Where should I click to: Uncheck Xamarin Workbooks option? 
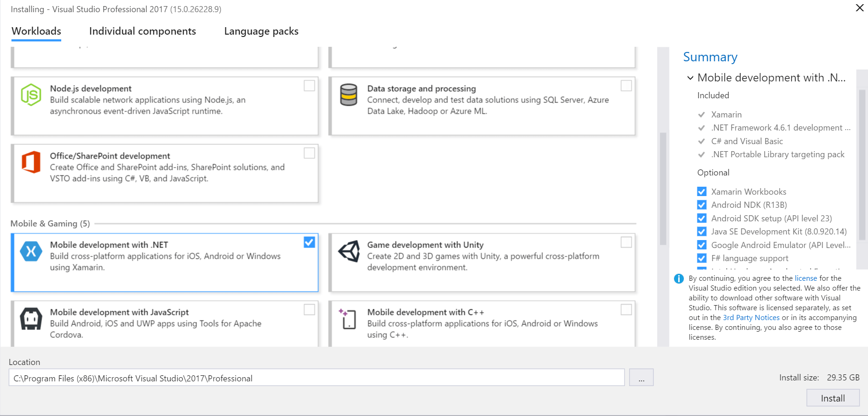[x=702, y=191]
